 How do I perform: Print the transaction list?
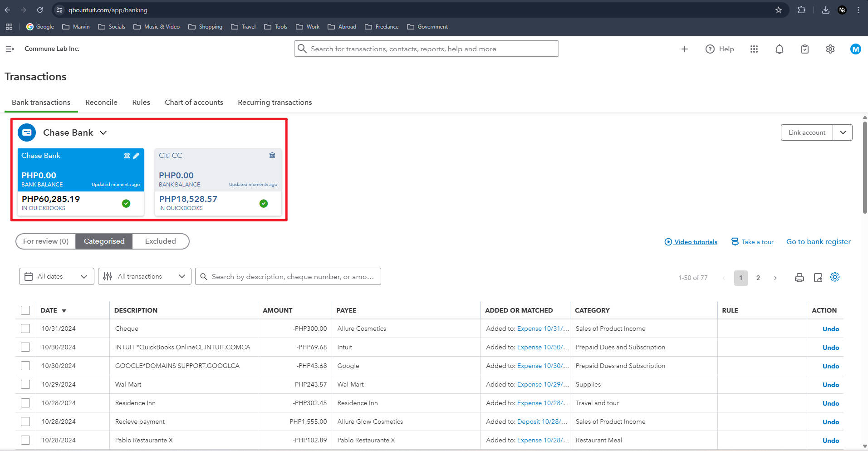click(x=799, y=278)
